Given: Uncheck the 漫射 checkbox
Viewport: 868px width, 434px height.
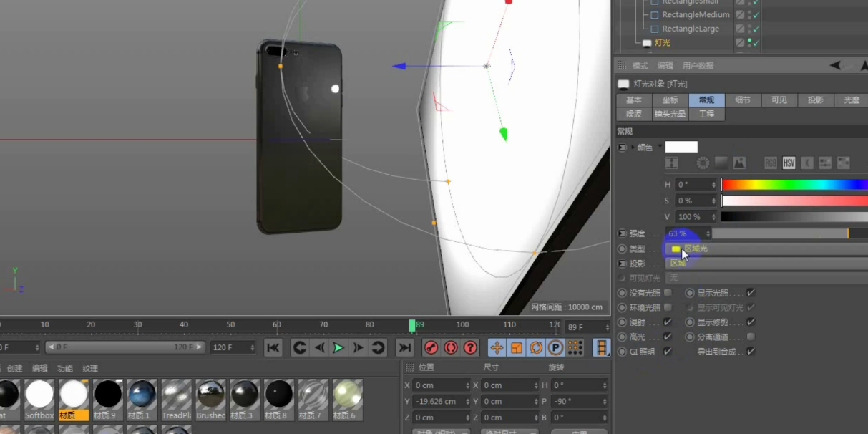Looking at the screenshot, I should click(x=668, y=322).
